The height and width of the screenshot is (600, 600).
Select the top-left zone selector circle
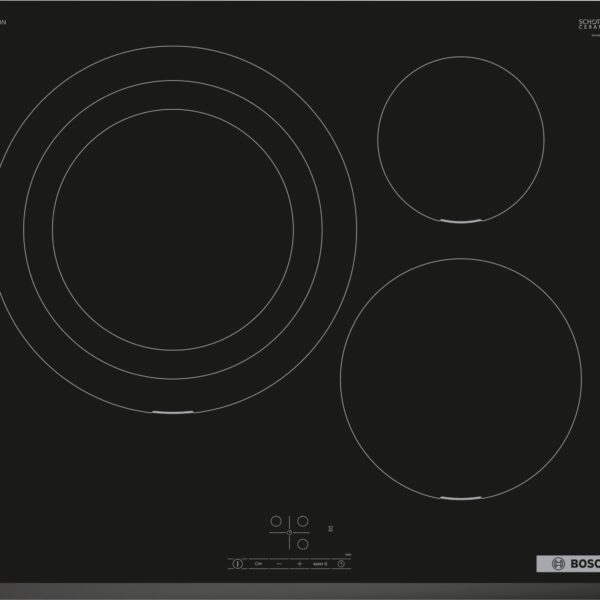pos(276,521)
